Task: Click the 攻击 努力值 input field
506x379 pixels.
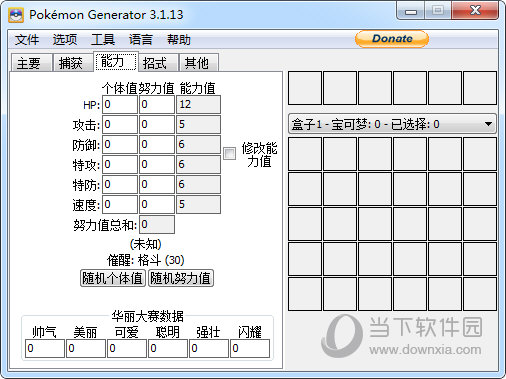Action: (157, 125)
